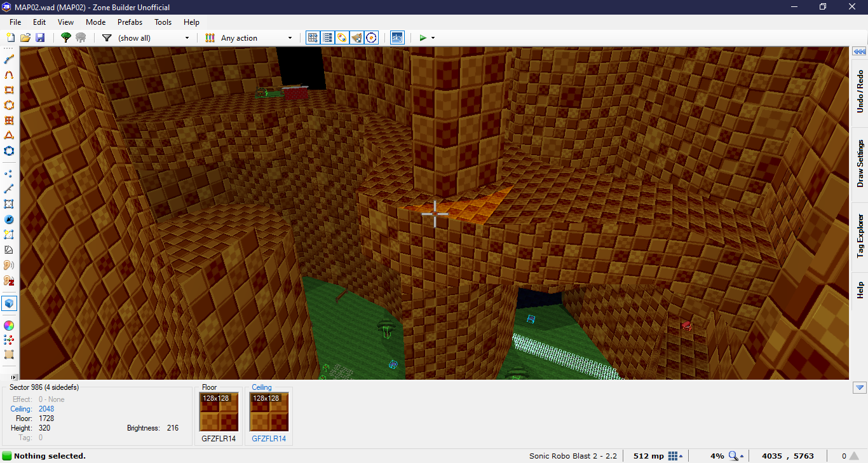The width and height of the screenshot is (868, 463).
Task: Open the Edit menu
Action: 39,22
